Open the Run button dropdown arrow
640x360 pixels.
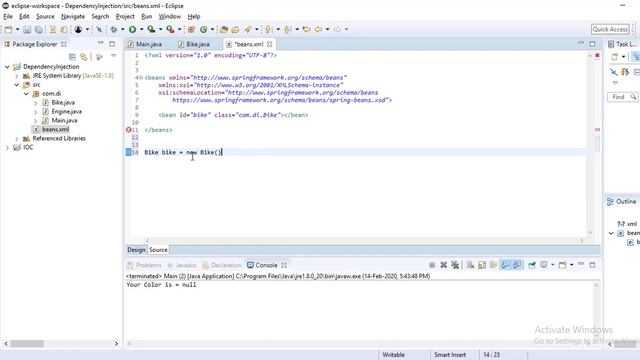point(141,29)
